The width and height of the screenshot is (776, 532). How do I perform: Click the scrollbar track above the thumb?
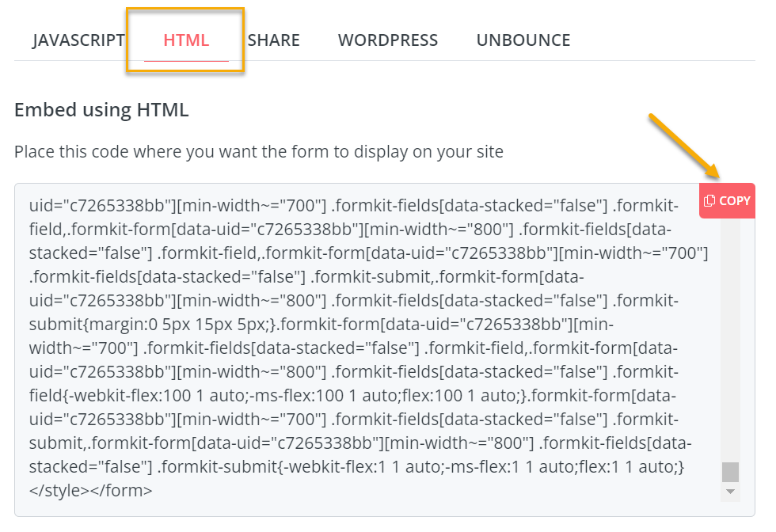tap(730, 332)
